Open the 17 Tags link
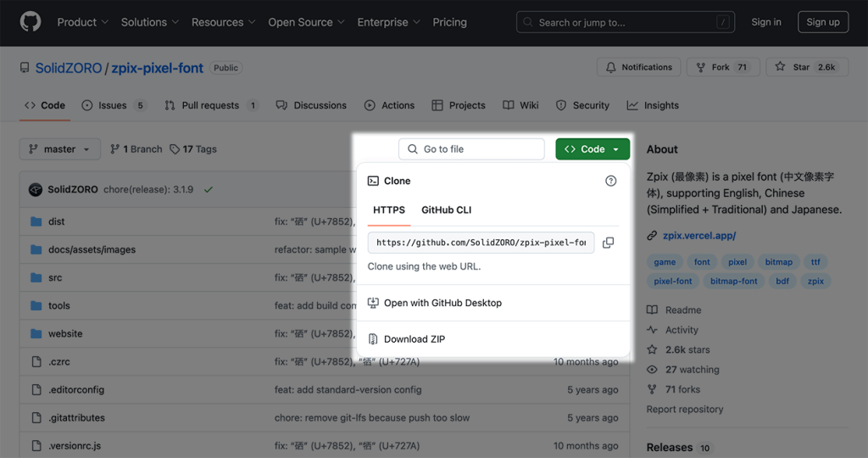868x458 pixels. [193, 149]
